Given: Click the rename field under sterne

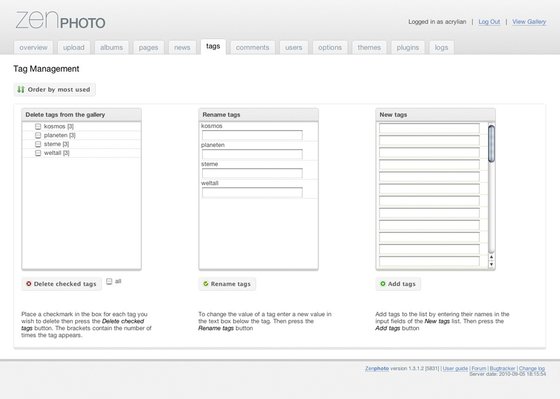Looking at the screenshot, I should click(252, 173).
